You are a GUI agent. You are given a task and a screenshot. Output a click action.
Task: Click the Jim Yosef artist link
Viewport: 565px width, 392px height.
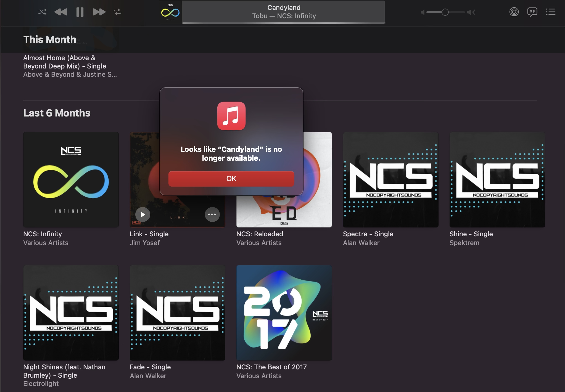[145, 243]
